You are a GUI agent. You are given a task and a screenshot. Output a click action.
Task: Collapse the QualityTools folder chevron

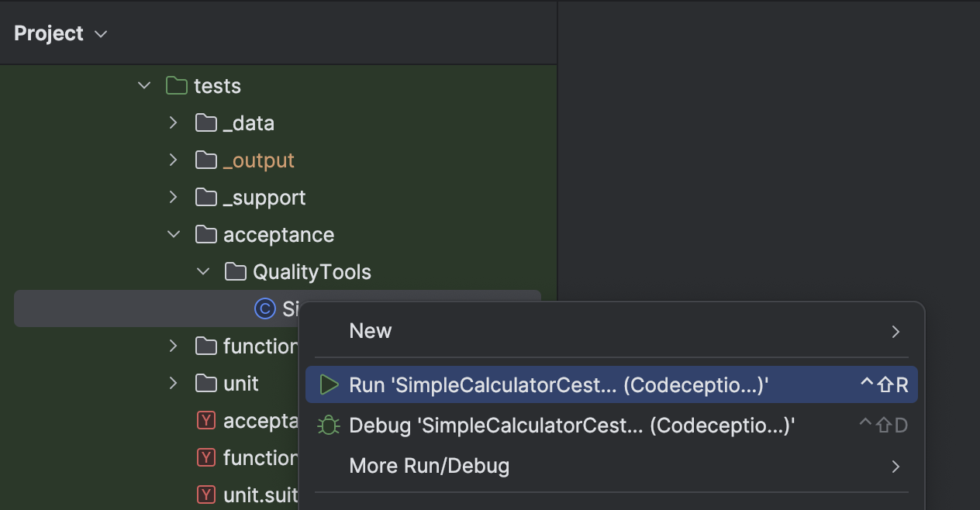[x=203, y=272]
